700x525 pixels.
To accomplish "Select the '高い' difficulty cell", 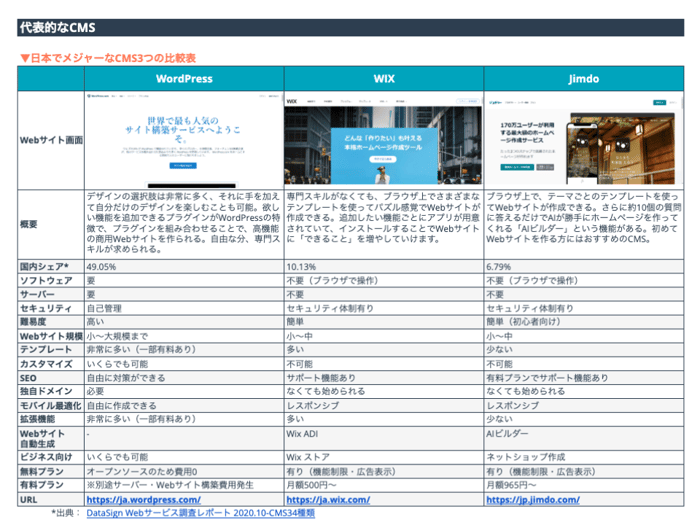I will [x=95, y=321].
